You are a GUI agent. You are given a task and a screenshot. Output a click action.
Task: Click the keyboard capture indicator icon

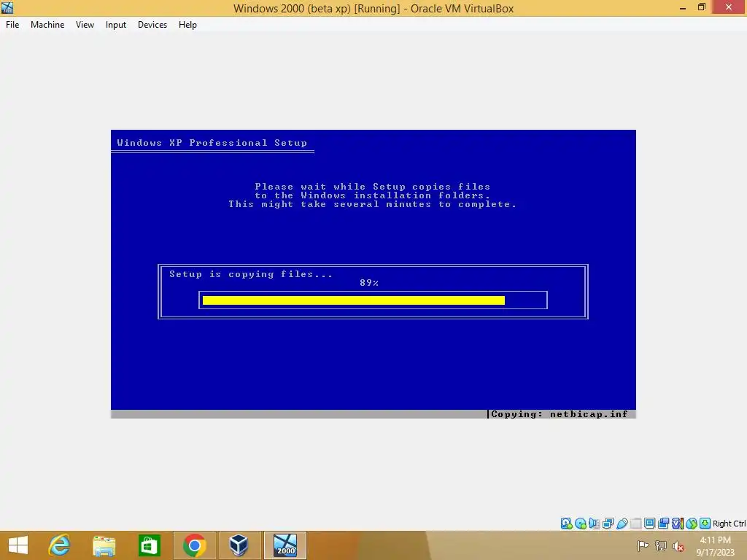(x=705, y=524)
